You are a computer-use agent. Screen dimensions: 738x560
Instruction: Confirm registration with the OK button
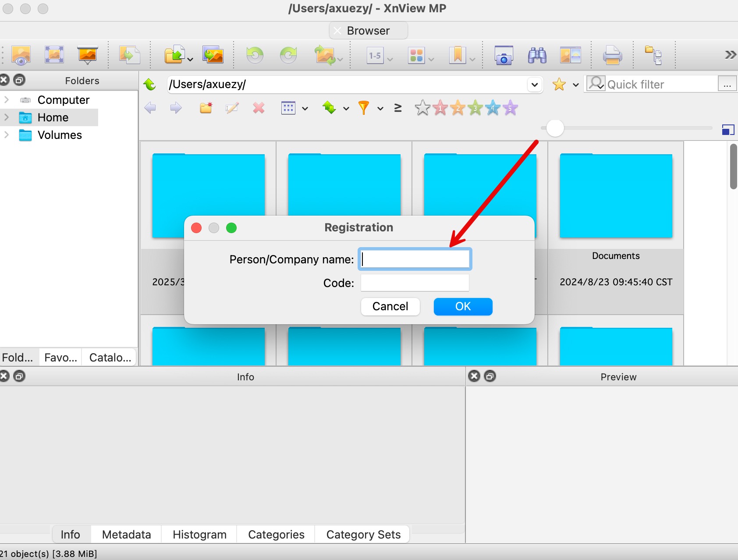click(463, 306)
